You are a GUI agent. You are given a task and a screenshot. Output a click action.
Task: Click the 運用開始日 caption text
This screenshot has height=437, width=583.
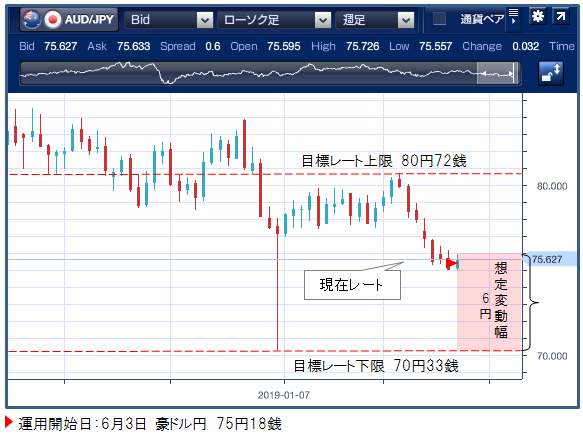click(x=149, y=424)
